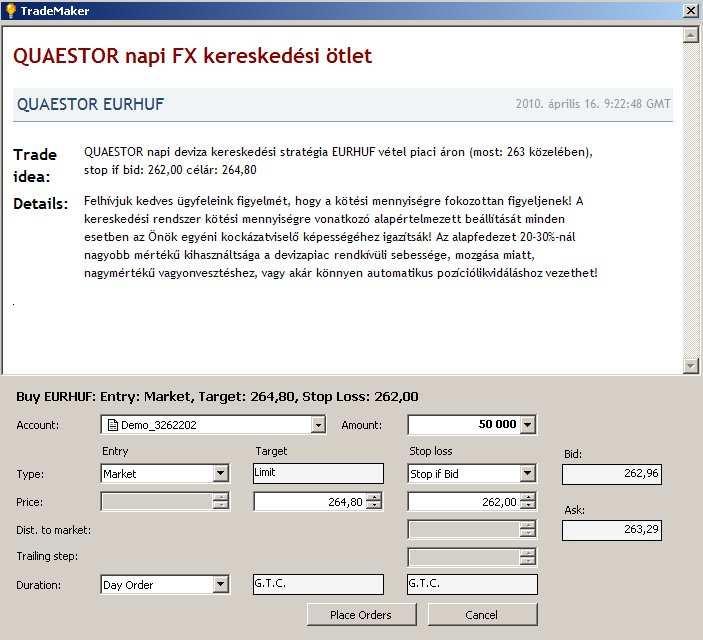Click the Place Orders button
The height and width of the screenshot is (640, 703).
[x=361, y=614]
